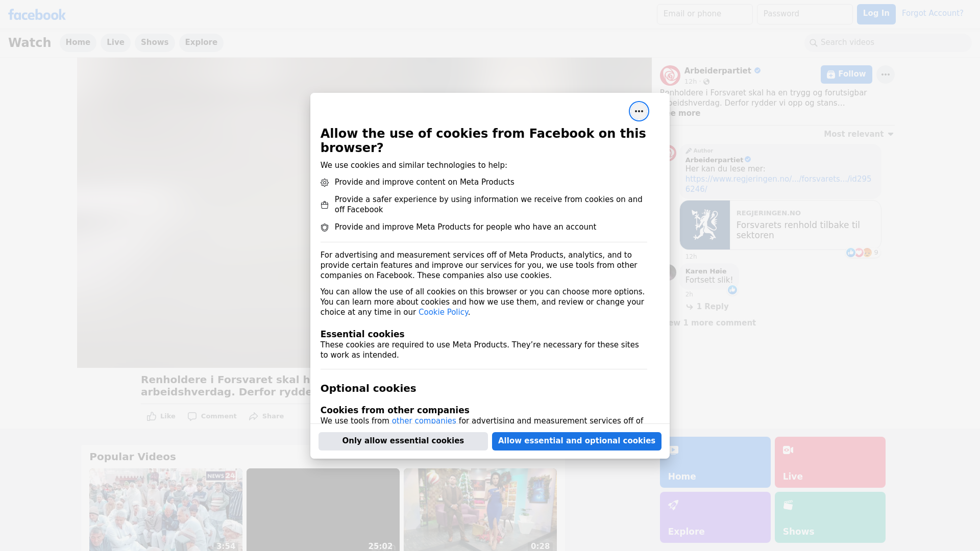Follow the Arbeiderpartiet page
Viewport: 980px width, 551px height.
click(846, 74)
